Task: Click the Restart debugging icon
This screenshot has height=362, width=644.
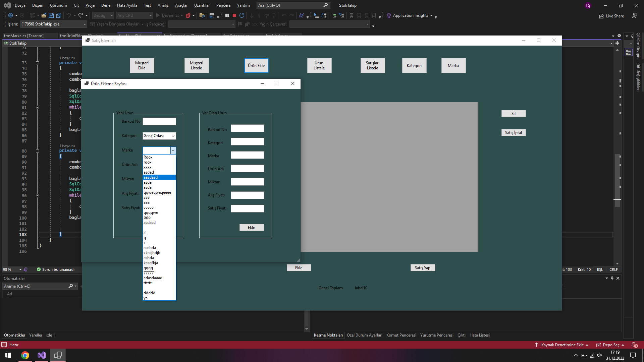Action: (242, 15)
